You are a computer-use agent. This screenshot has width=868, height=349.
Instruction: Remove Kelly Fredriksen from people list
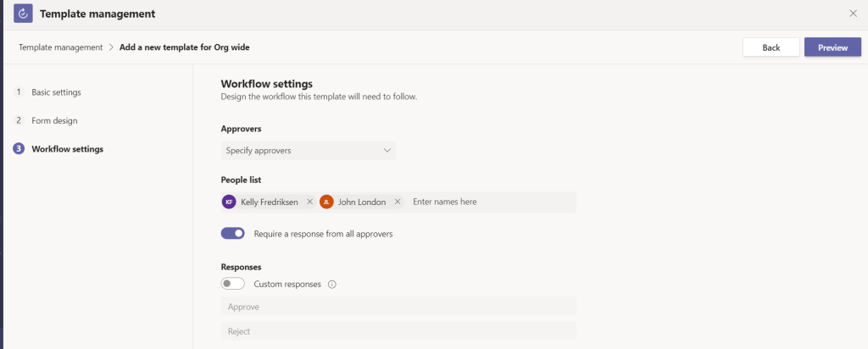pyautogui.click(x=309, y=202)
